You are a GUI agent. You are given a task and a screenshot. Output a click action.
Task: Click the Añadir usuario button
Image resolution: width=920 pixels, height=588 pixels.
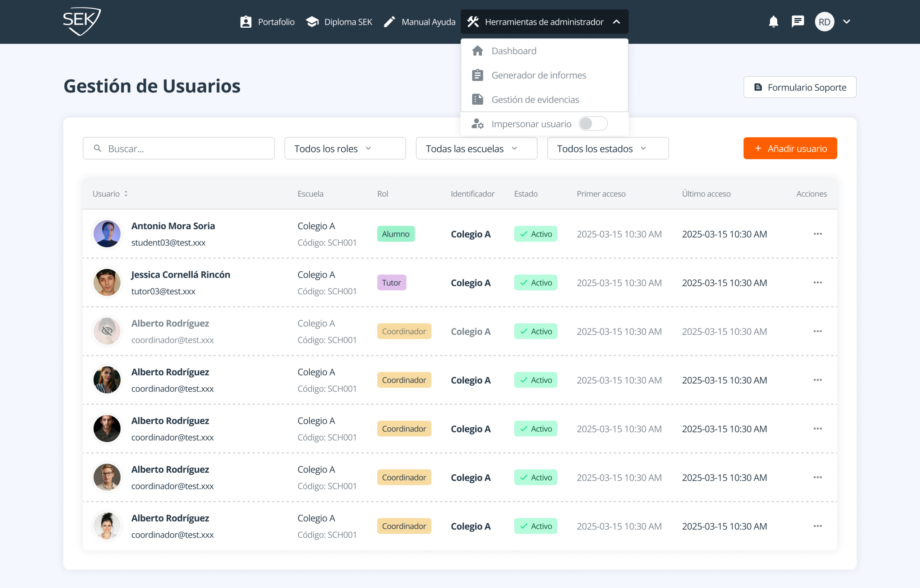pyautogui.click(x=790, y=148)
